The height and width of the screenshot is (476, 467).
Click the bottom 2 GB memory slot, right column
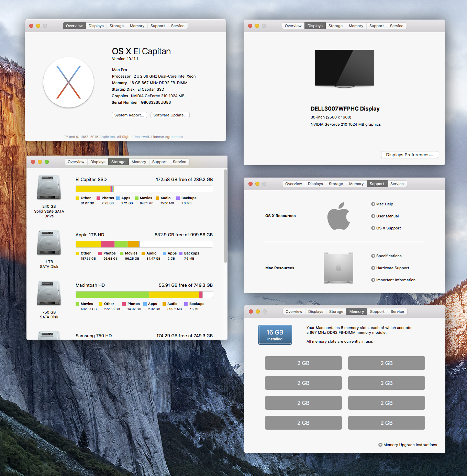[x=387, y=423]
